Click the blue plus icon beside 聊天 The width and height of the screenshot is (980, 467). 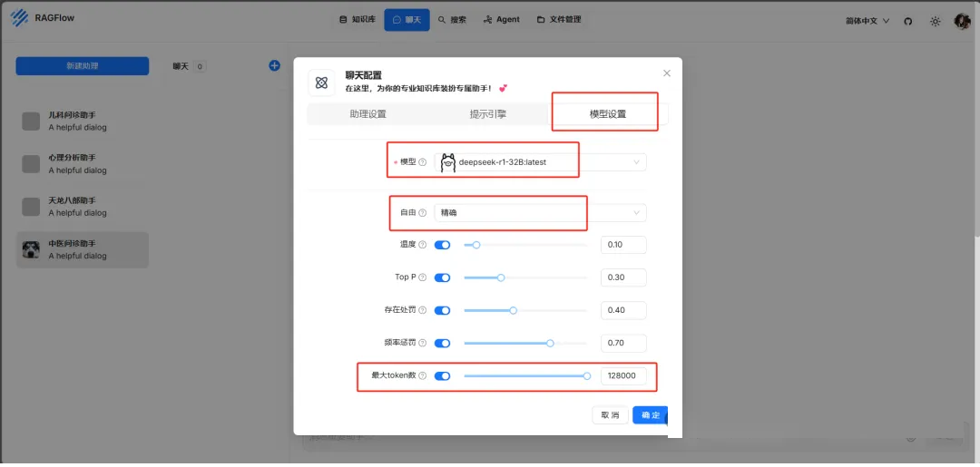coord(274,65)
